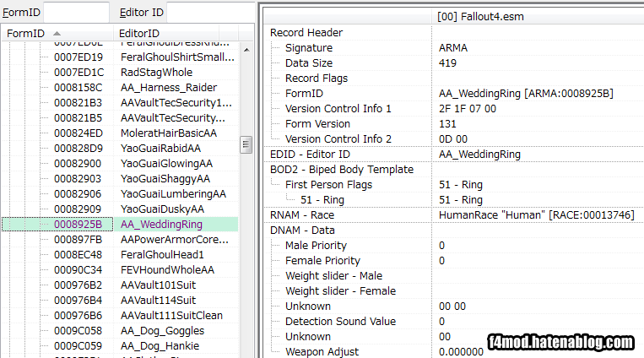Click the Weight slider - Male row
644x358 pixels.
(454, 276)
